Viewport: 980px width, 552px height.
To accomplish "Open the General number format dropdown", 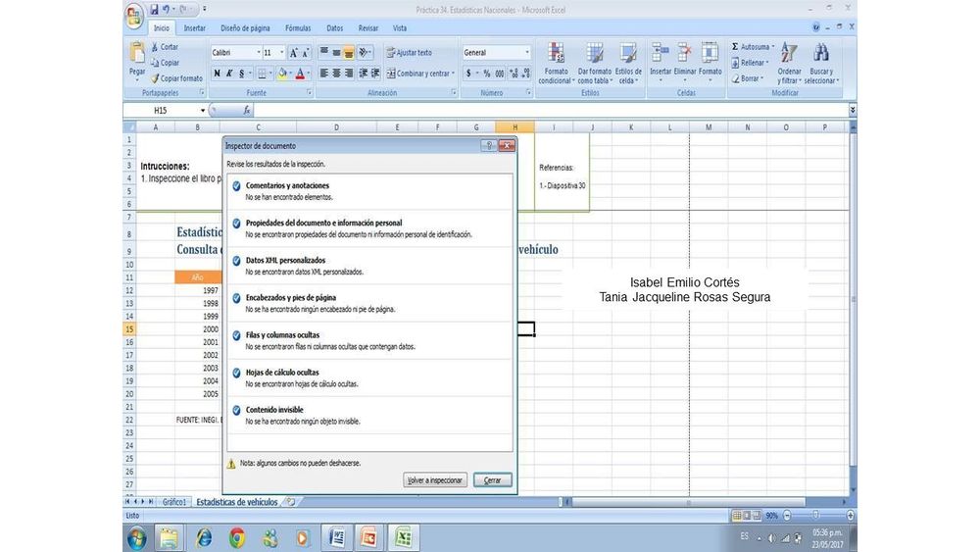I will (527, 53).
